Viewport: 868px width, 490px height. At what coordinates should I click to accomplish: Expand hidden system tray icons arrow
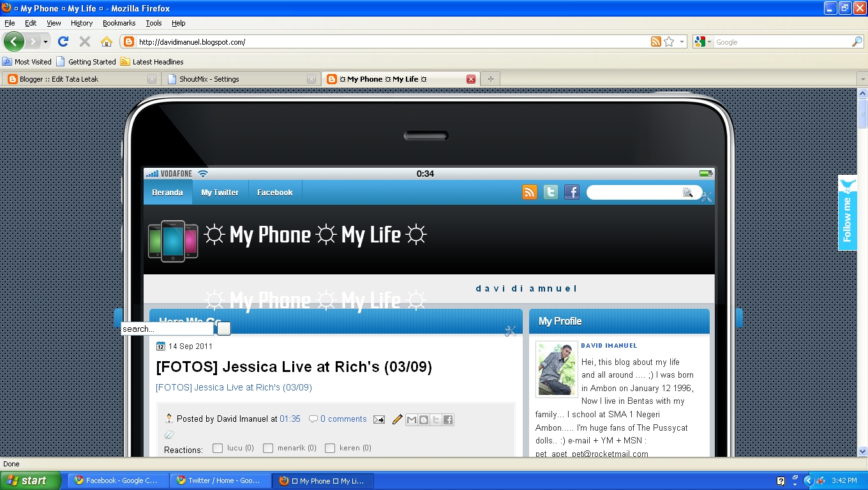point(809,480)
